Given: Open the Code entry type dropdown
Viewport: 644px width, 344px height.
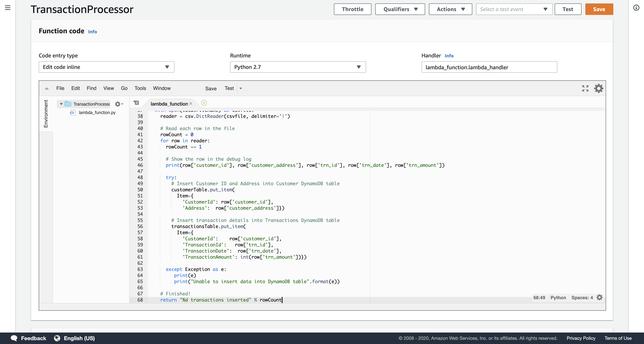Looking at the screenshot, I should coord(106,67).
